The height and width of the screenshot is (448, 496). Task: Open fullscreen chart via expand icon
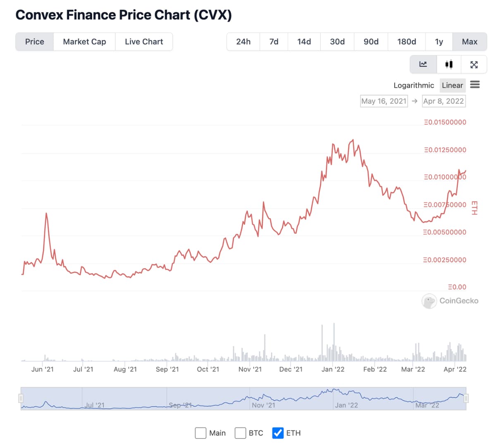[474, 64]
